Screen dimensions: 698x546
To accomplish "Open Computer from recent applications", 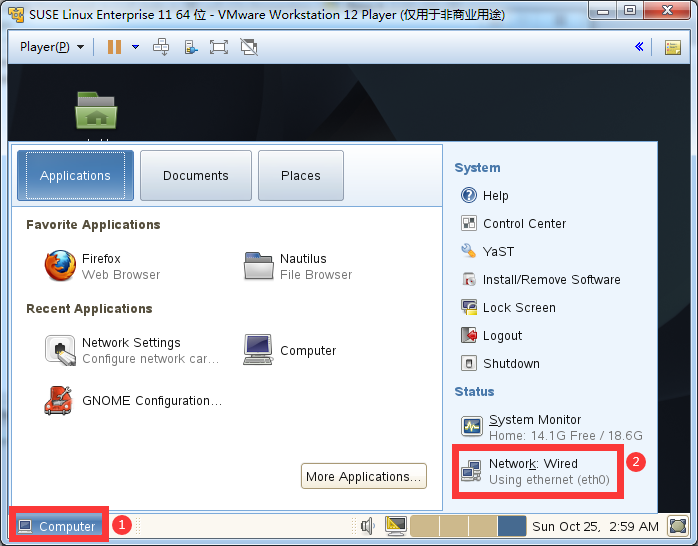I will click(x=290, y=350).
